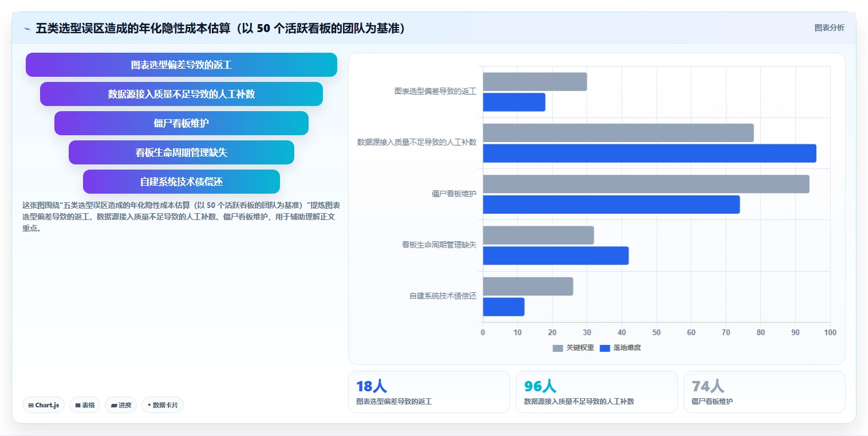Click the blue bar for 图表选型偏差导致的返工

point(514,102)
